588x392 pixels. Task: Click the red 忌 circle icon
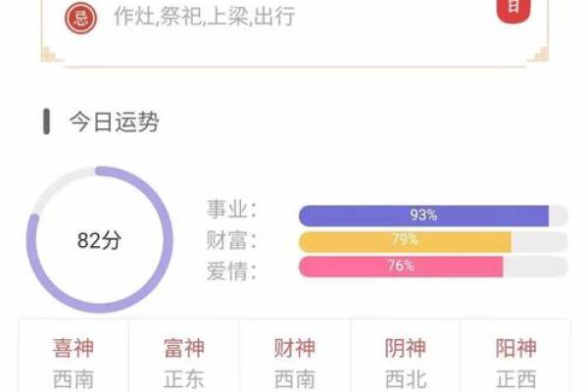click(81, 17)
